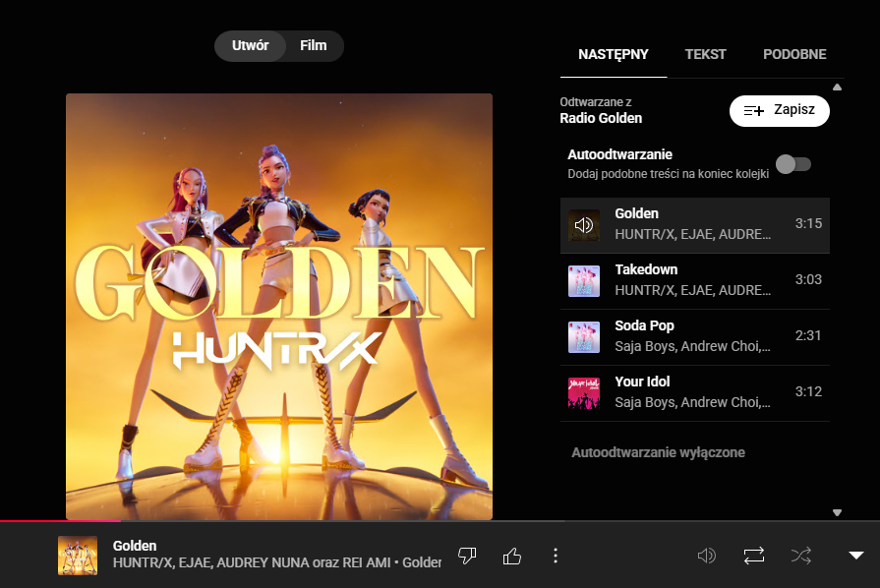Open the three-dot more options menu
Image resolution: width=880 pixels, height=588 pixels.
(x=556, y=556)
